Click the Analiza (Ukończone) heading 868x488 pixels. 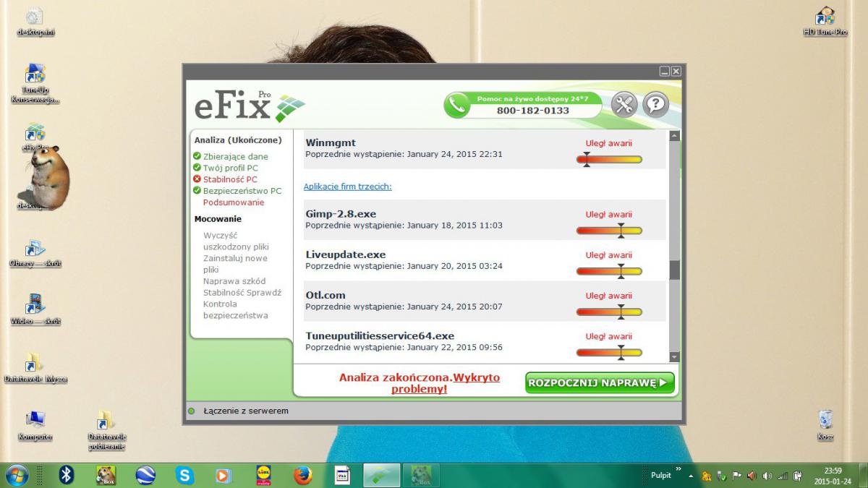point(238,140)
